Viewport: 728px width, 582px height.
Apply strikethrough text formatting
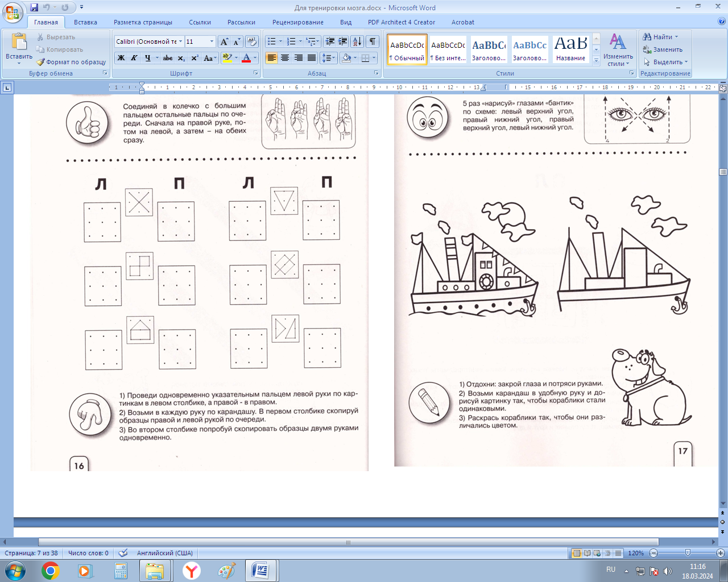[x=167, y=58]
